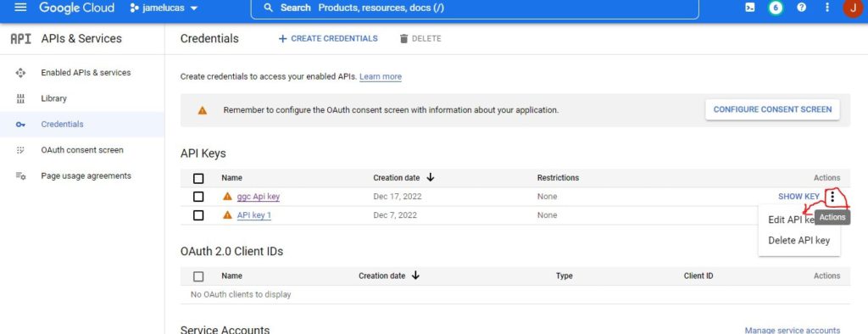Viewport: 868px width, 334px height.
Task: Check the API key 1 row checkbox
Action: tap(198, 215)
